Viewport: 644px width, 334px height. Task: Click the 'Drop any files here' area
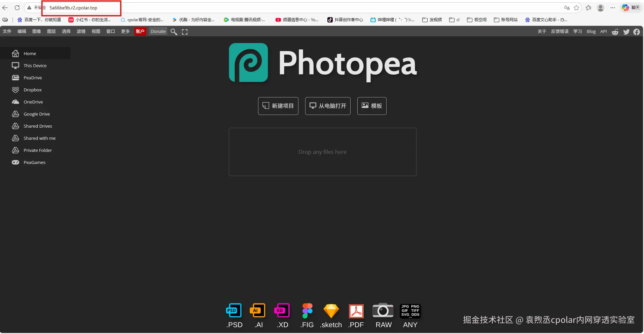tap(322, 152)
